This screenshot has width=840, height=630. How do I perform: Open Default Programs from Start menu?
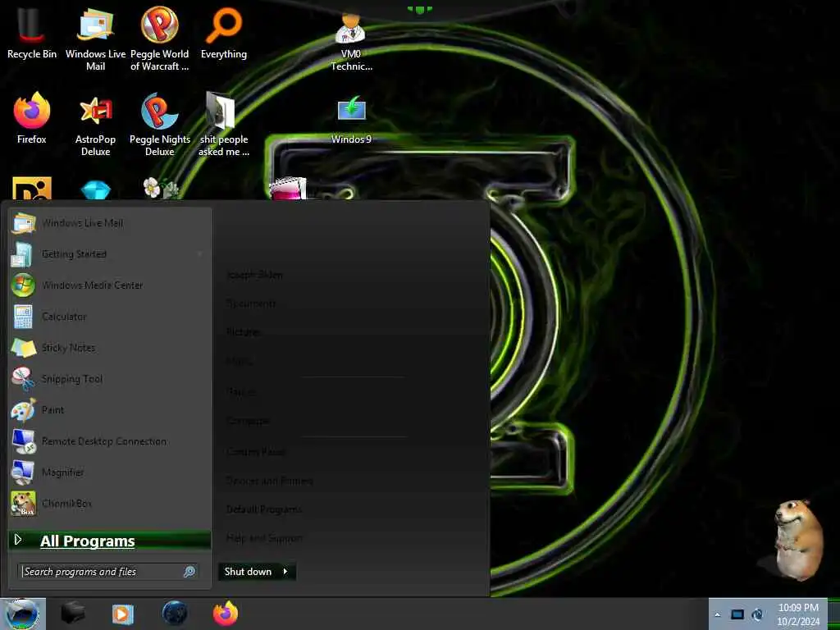tap(264, 509)
